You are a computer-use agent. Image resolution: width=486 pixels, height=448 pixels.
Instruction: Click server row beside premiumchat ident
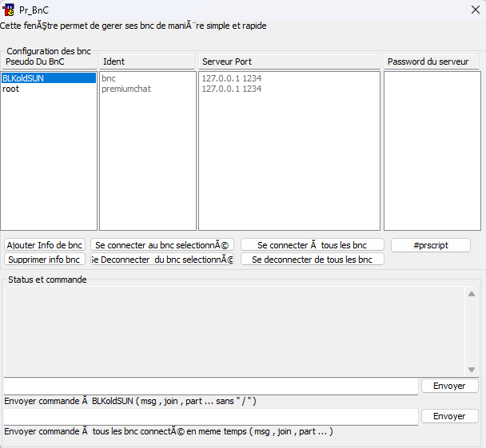coord(289,89)
